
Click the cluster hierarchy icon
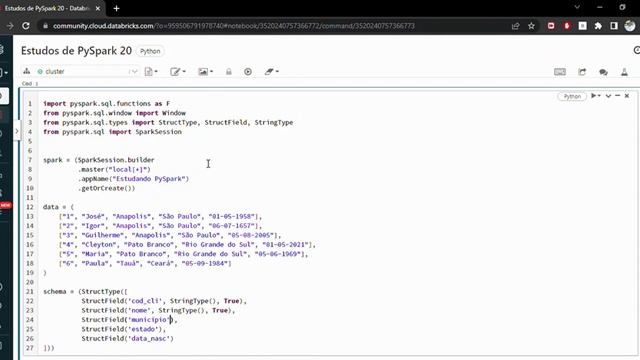click(x=27, y=71)
